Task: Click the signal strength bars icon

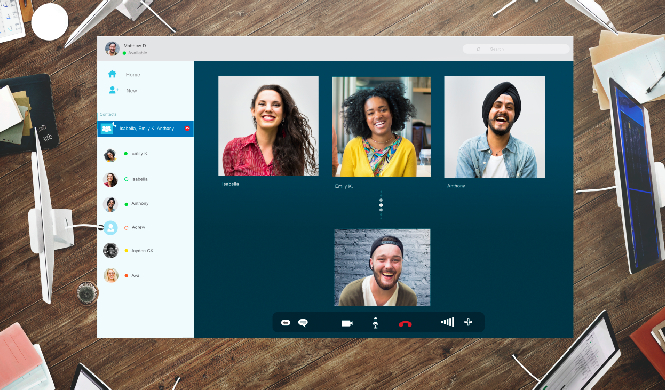Action: click(x=447, y=322)
